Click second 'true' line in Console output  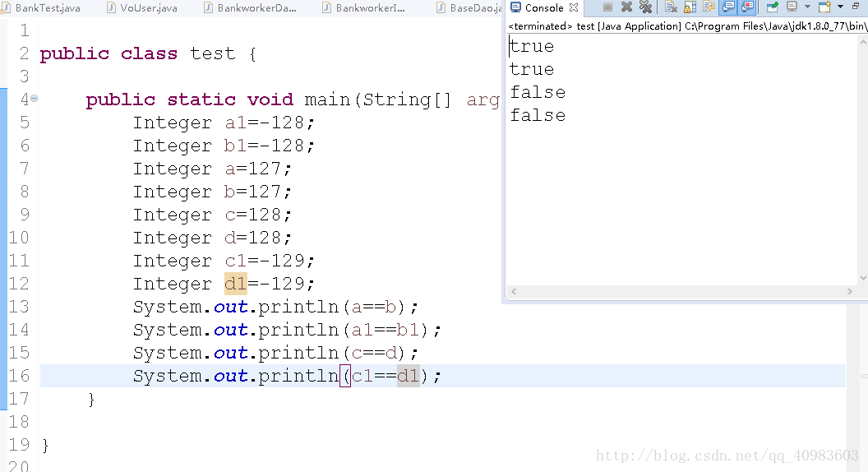pyautogui.click(x=532, y=69)
